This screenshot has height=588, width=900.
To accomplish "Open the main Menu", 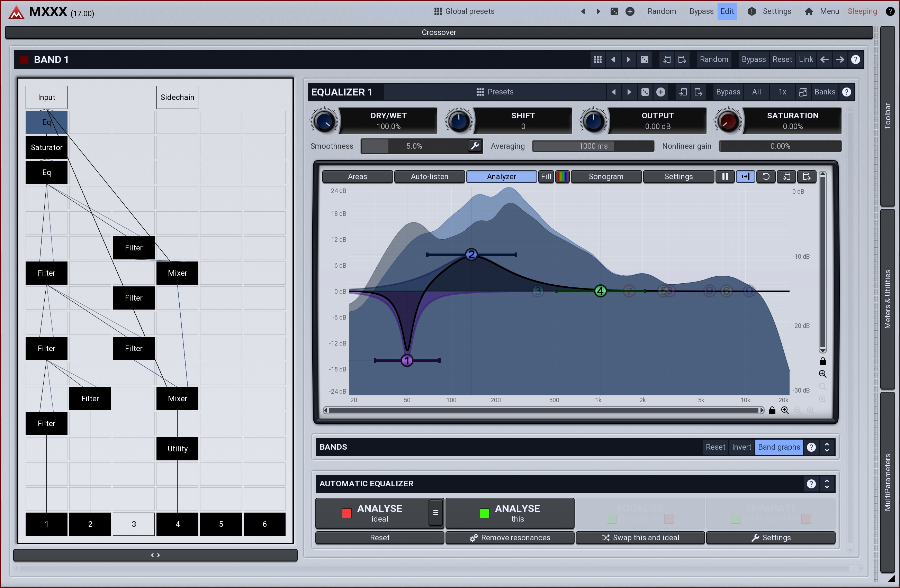I will (x=829, y=11).
